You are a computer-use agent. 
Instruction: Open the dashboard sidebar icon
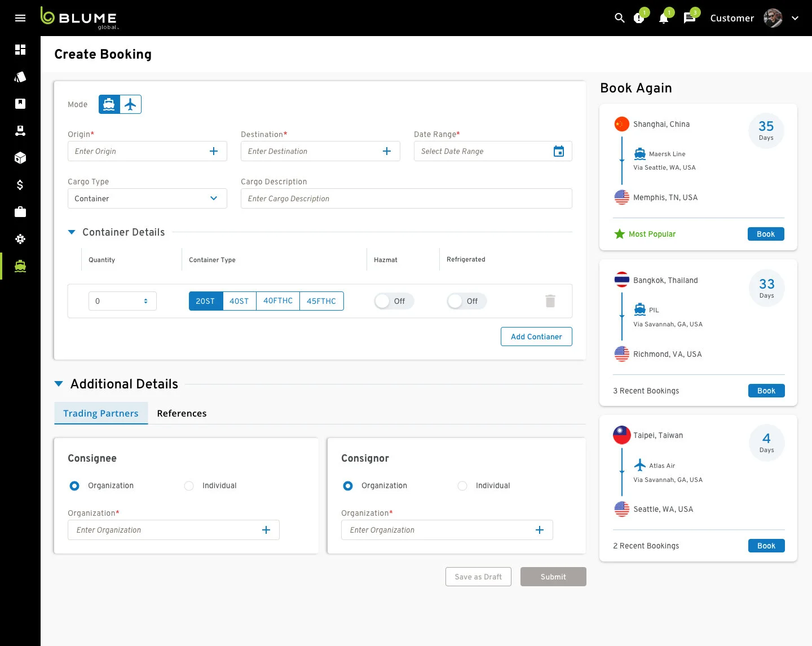tap(20, 50)
